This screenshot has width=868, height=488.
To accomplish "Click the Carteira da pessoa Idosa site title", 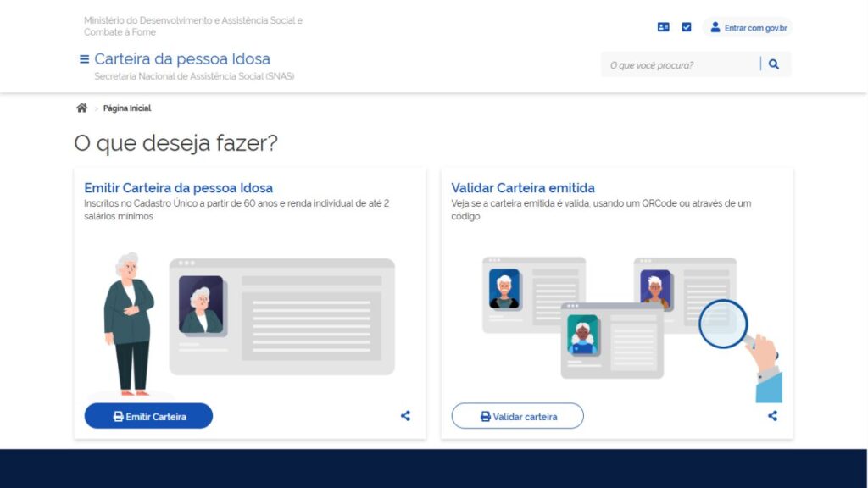I will click(x=182, y=59).
